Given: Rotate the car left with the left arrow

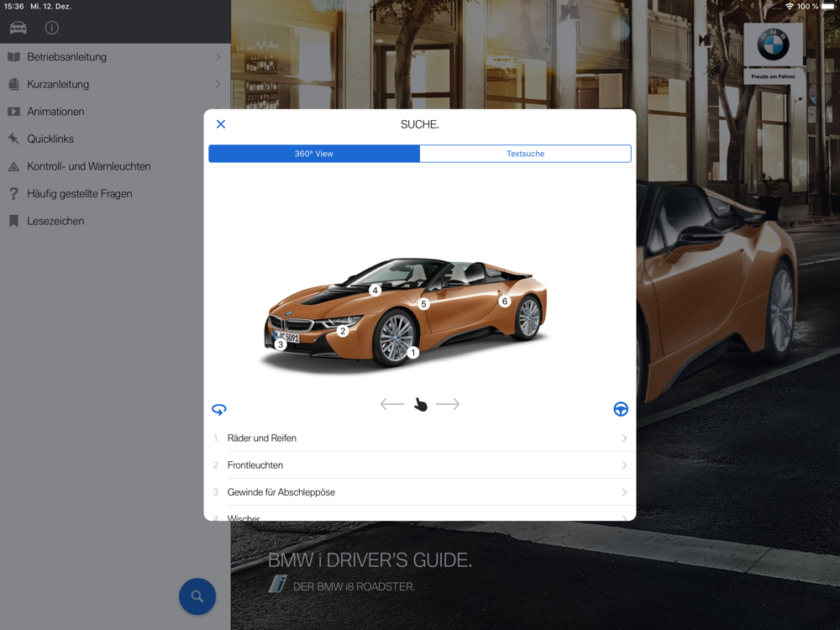Looking at the screenshot, I should (x=392, y=404).
